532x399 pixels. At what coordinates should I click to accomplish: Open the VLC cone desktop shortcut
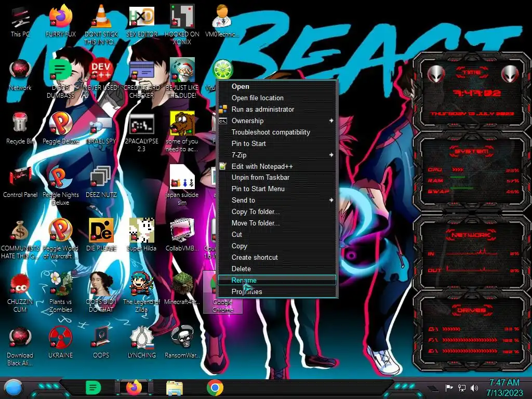coord(101,24)
